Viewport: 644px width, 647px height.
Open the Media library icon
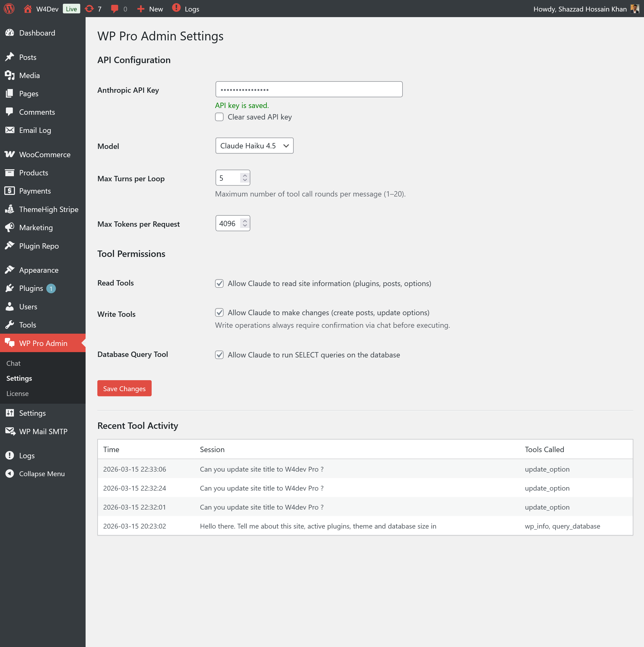point(10,75)
